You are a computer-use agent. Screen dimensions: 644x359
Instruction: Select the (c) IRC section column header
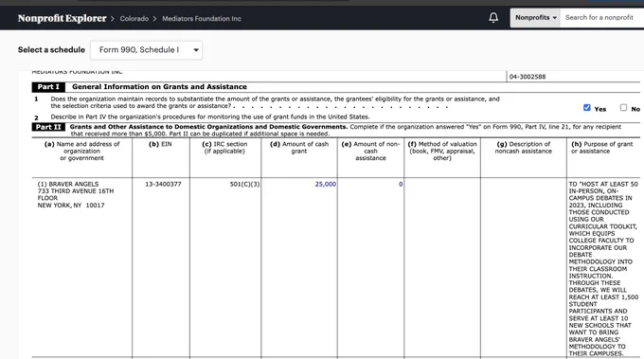coord(224,148)
